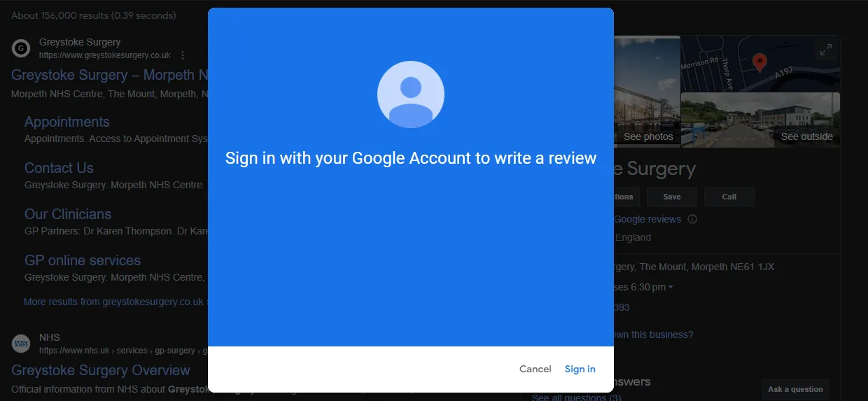This screenshot has width=868, height=401.
Task: Click the Save button in the business panel
Action: point(672,197)
